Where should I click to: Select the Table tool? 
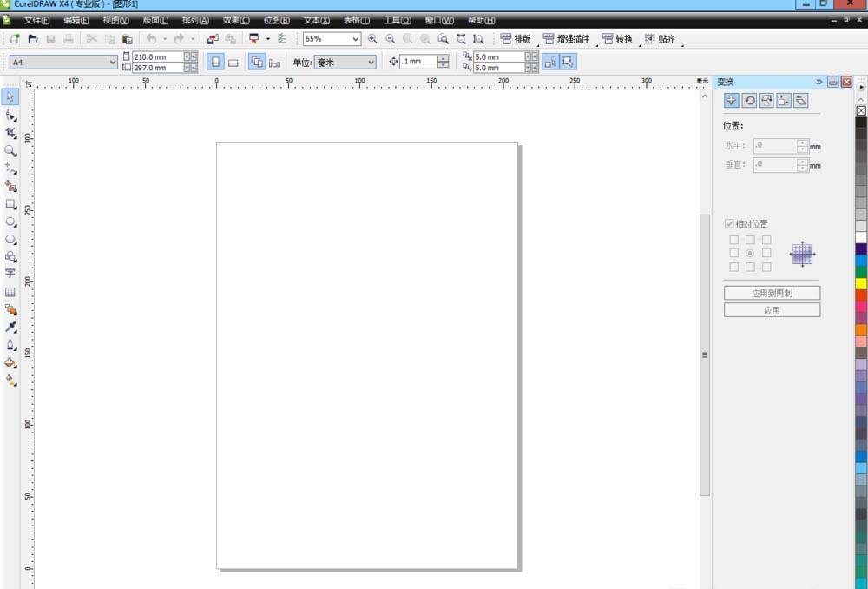pyautogui.click(x=10, y=292)
